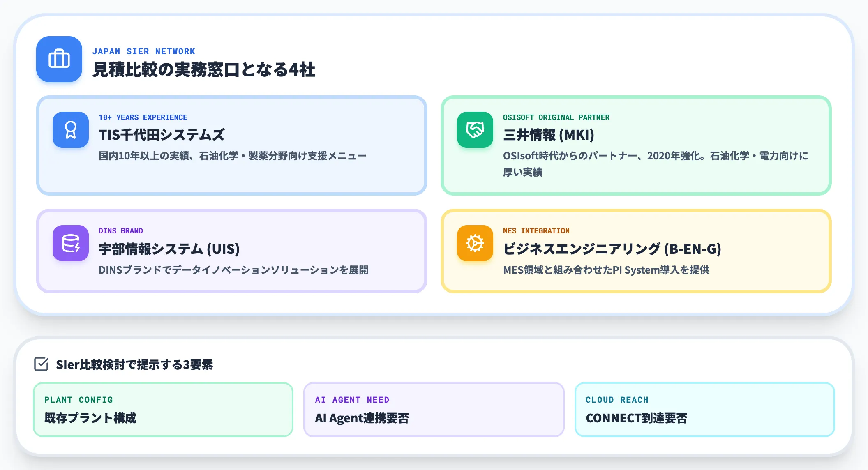This screenshot has height=470, width=868.
Task: Click the purple database icon for 宇部情報システム
Action: click(x=71, y=243)
